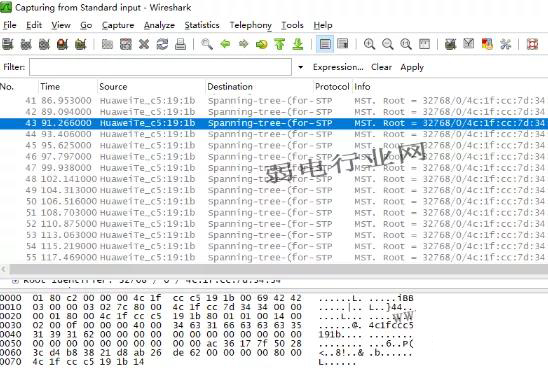Open the coloring rules icon

coord(487,44)
